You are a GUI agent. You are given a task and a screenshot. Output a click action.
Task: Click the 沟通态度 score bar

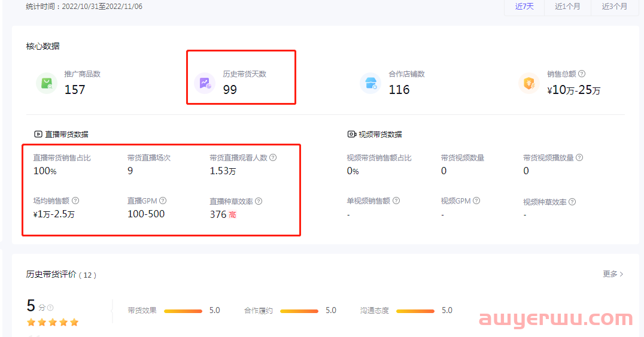(415, 311)
